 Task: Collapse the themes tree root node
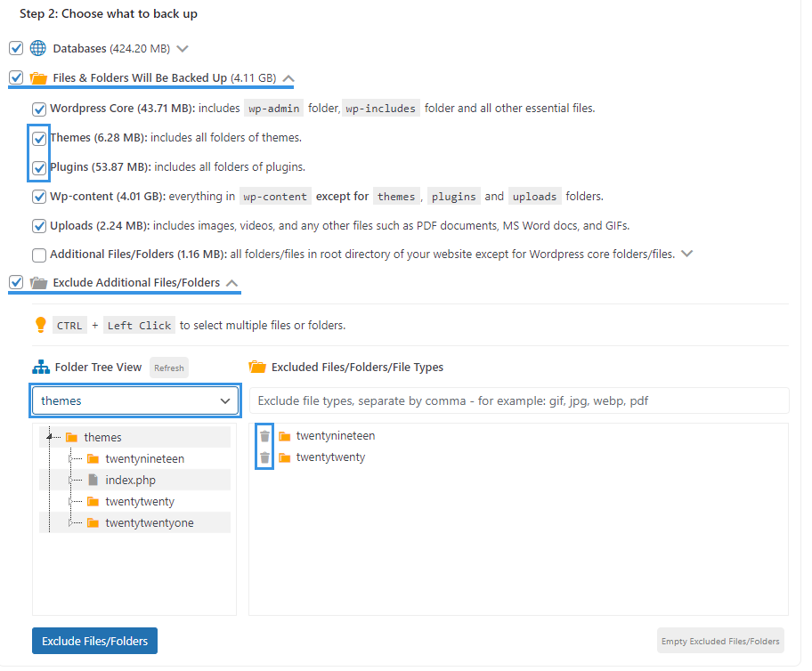coord(49,438)
